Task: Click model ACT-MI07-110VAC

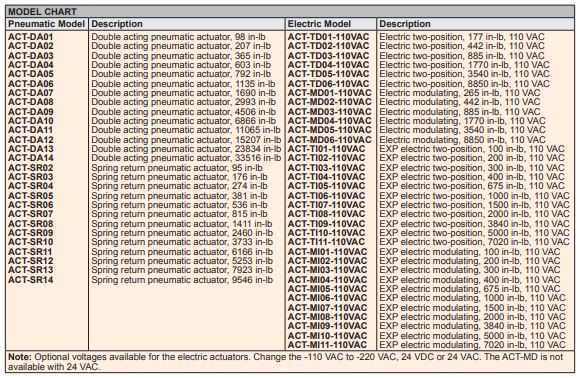Action: (327, 308)
